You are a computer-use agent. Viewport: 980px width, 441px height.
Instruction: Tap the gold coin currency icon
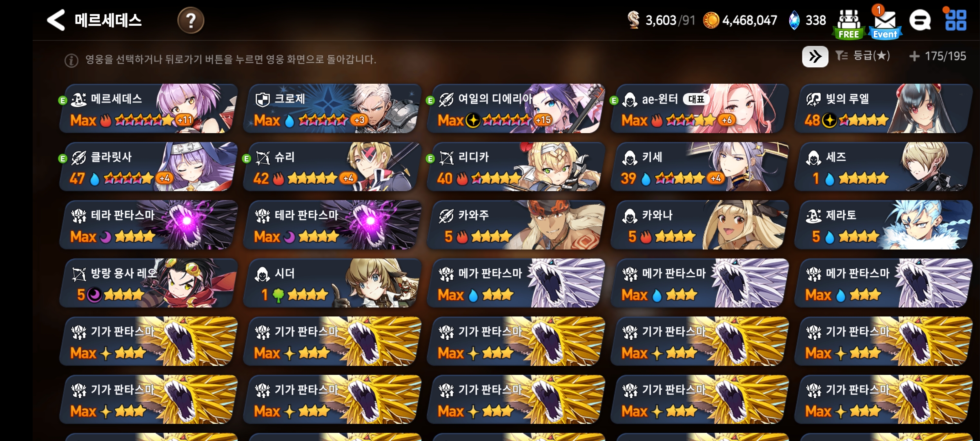point(711,20)
